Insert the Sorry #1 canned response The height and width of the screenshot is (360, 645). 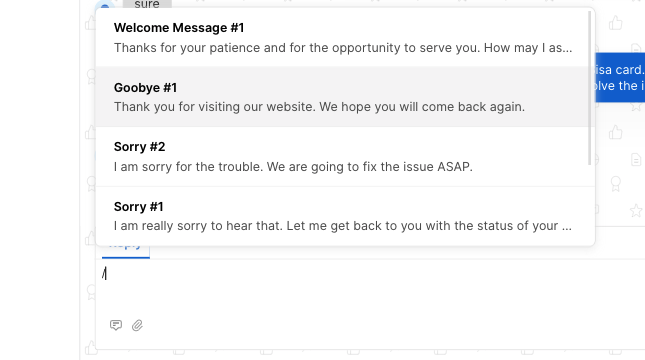343,216
